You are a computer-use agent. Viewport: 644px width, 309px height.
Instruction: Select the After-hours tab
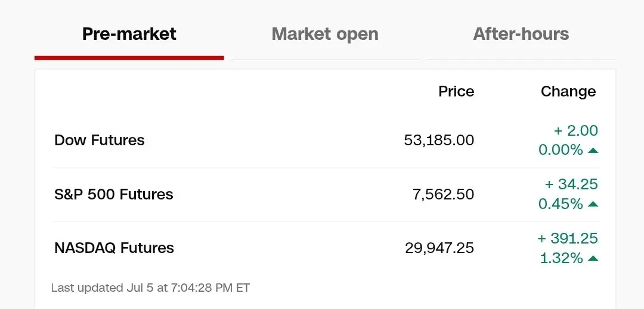[521, 33]
